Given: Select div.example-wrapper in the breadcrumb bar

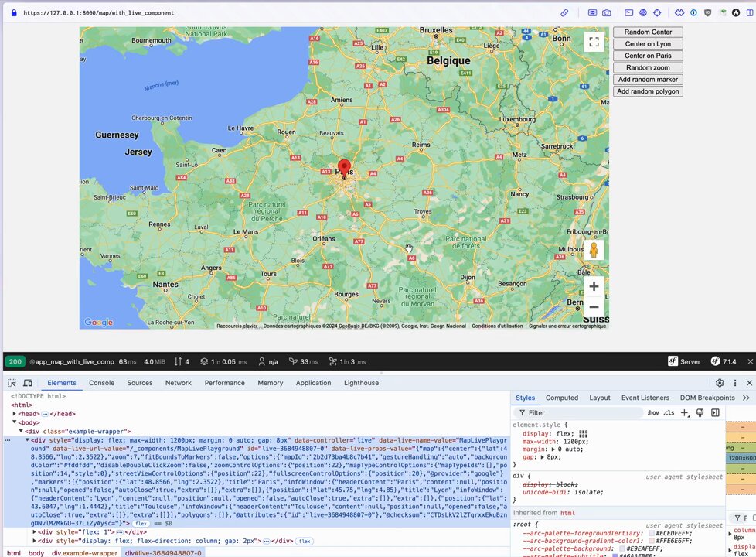Looking at the screenshot, I should (x=84, y=553).
